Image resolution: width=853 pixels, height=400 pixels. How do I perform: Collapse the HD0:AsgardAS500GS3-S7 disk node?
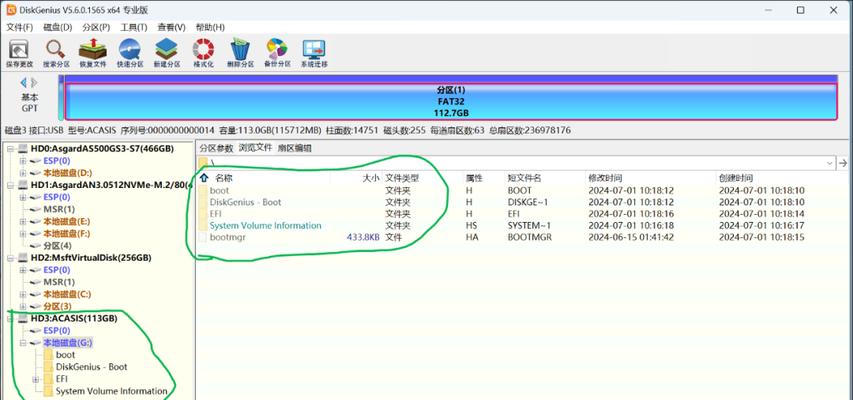click(x=10, y=149)
